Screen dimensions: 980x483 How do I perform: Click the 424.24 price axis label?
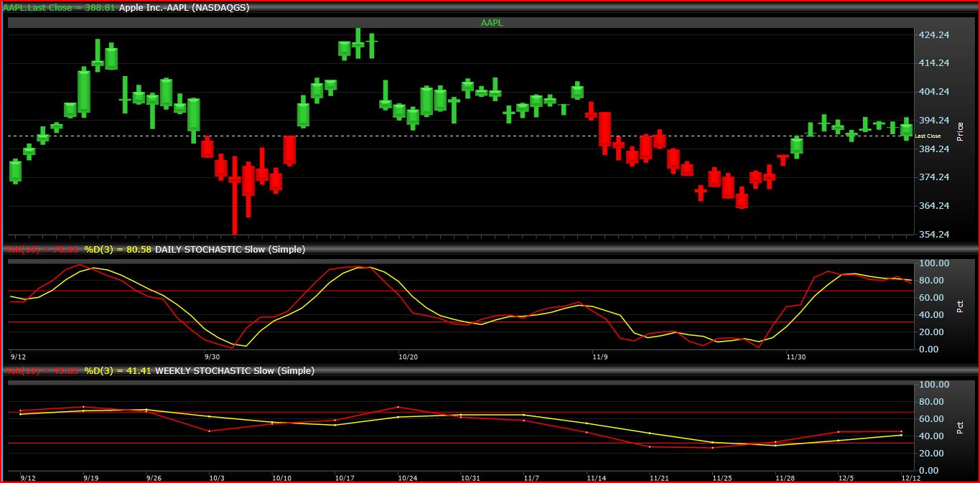934,35
